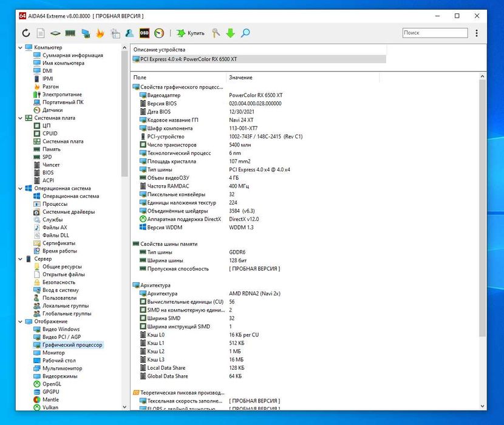
Task: Collapse the Системная плата tree node
Action: click(x=20, y=118)
